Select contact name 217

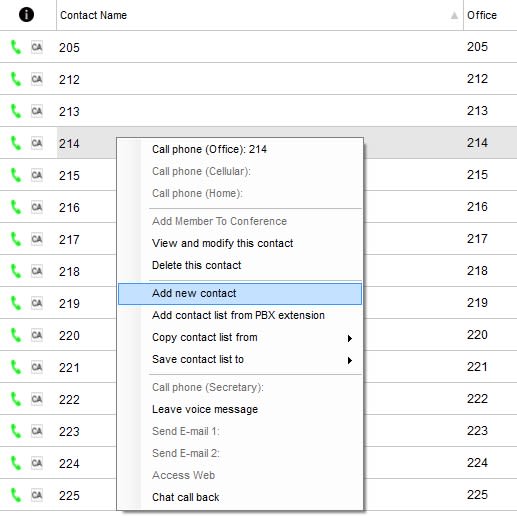pos(69,239)
